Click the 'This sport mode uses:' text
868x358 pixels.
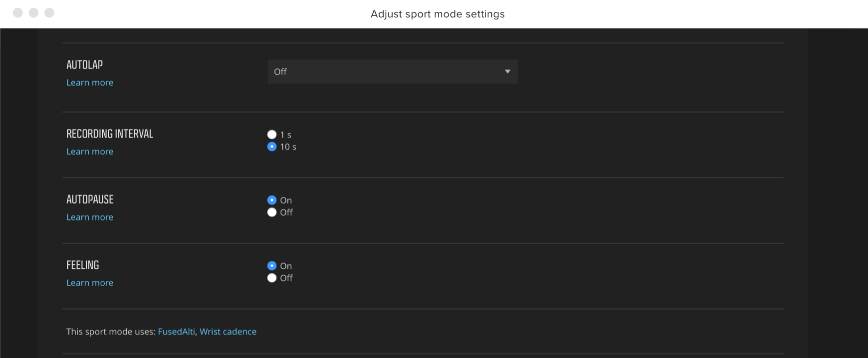[x=111, y=332]
